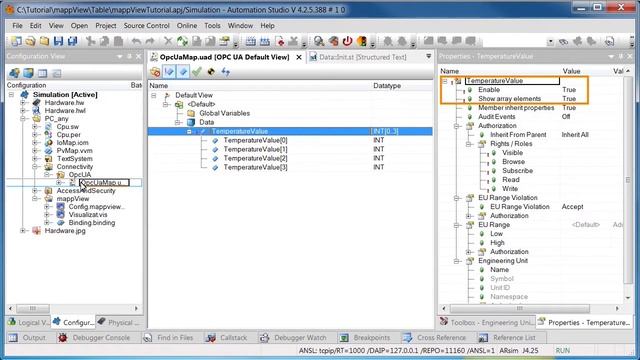Collapse the Data node in Default View
This screenshot has width=640, height=360.
[178, 122]
